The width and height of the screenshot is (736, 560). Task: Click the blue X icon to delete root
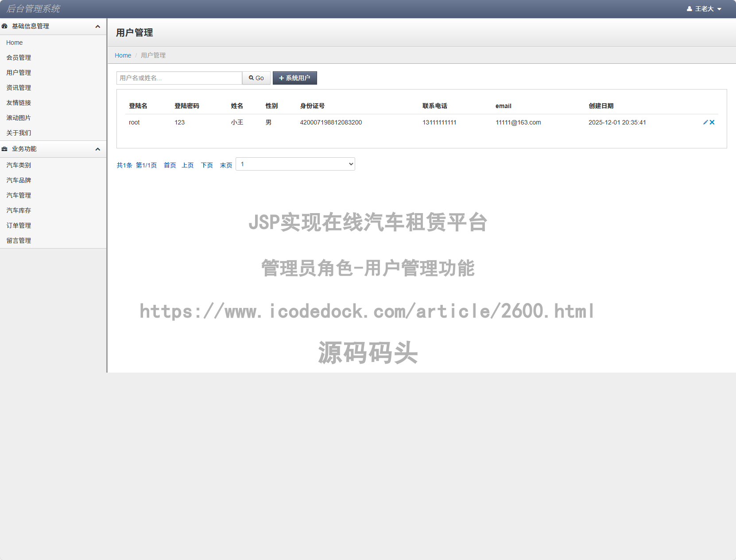pyautogui.click(x=712, y=122)
